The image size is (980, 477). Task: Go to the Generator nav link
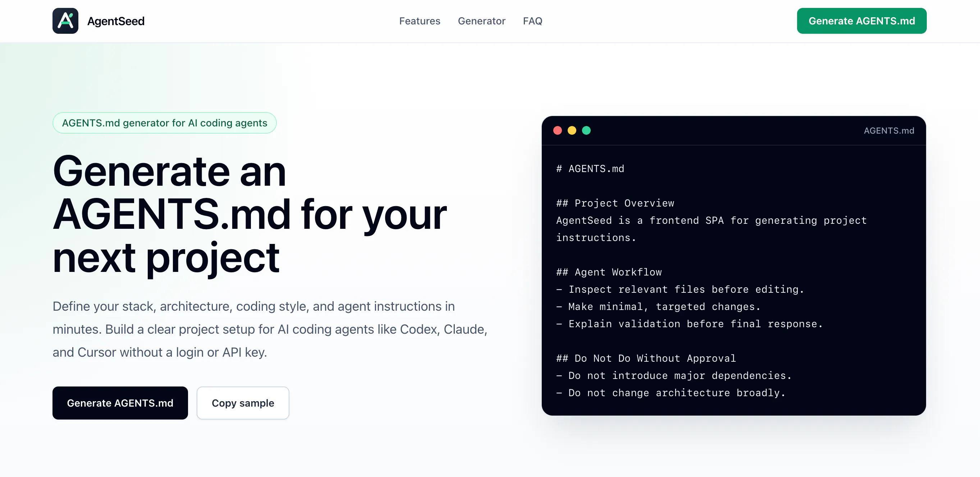coord(482,21)
